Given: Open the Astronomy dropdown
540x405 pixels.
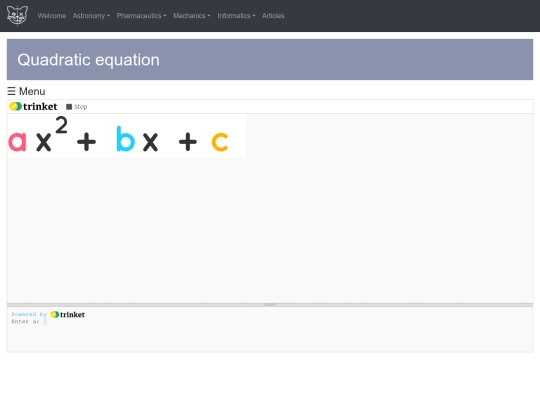Looking at the screenshot, I should click(91, 16).
